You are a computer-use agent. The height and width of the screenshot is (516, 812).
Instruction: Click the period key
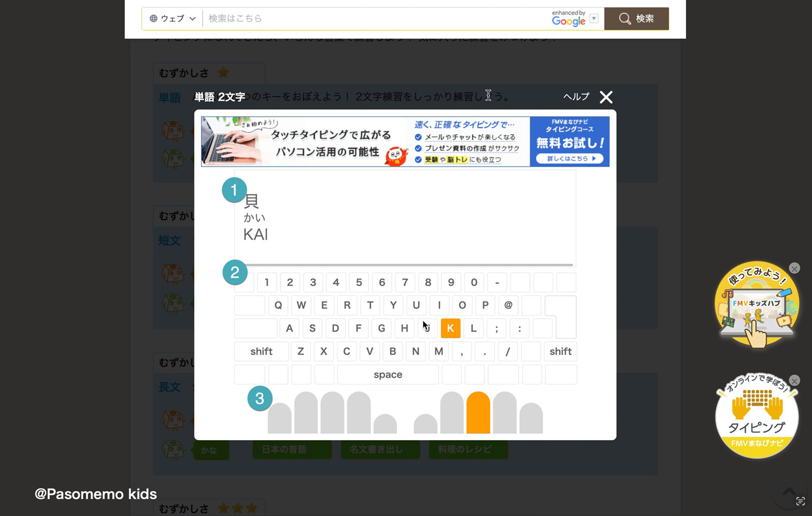click(x=485, y=351)
